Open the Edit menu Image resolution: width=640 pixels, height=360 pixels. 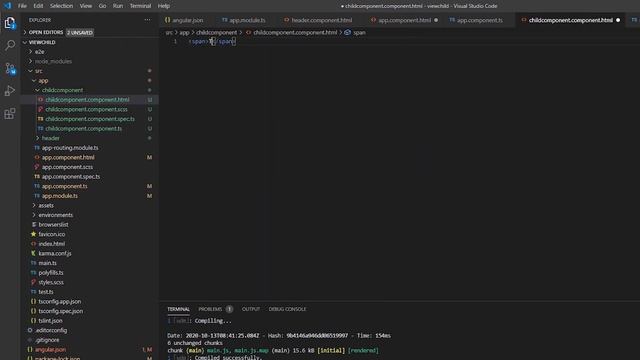click(x=38, y=6)
